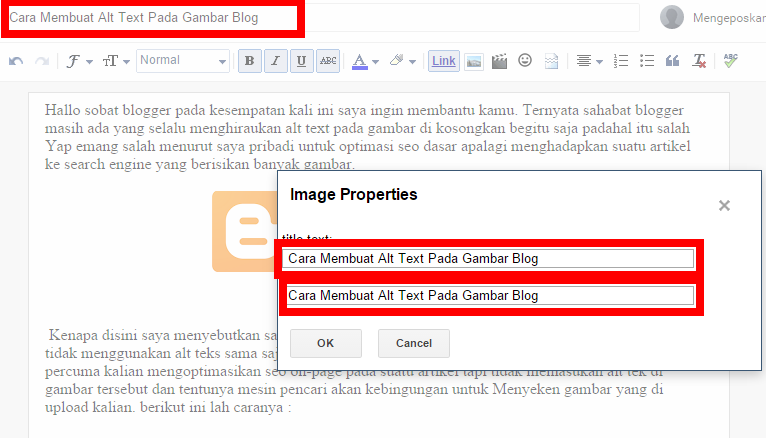Insert an image using the toolbar
This screenshot has height=438, width=766.
tap(474, 61)
